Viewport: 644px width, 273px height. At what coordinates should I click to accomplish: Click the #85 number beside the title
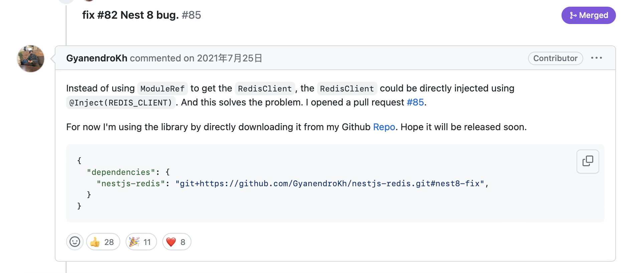pyautogui.click(x=191, y=15)
